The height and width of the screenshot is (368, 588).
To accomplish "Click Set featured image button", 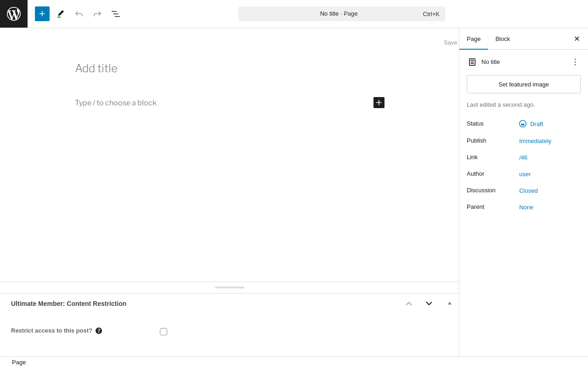I will point(524,84).
